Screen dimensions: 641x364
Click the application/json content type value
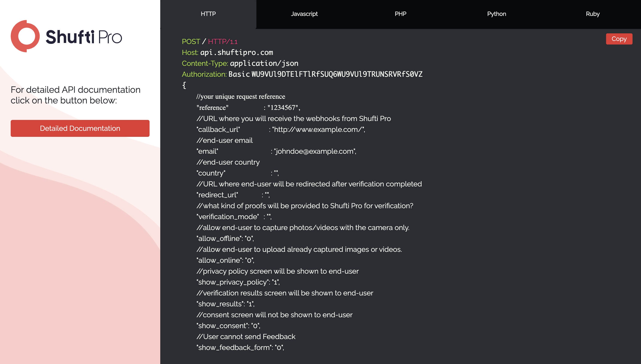[x=264, y=63]
